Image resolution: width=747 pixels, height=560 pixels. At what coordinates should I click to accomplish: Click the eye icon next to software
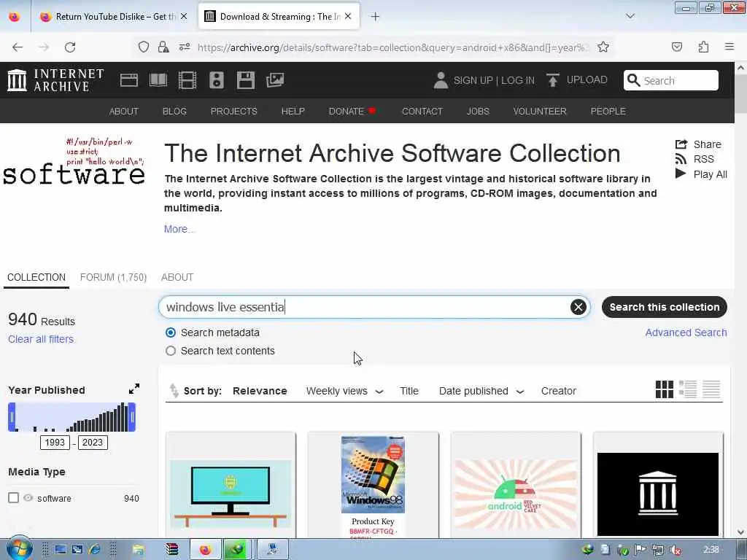(x=28, y=498)
